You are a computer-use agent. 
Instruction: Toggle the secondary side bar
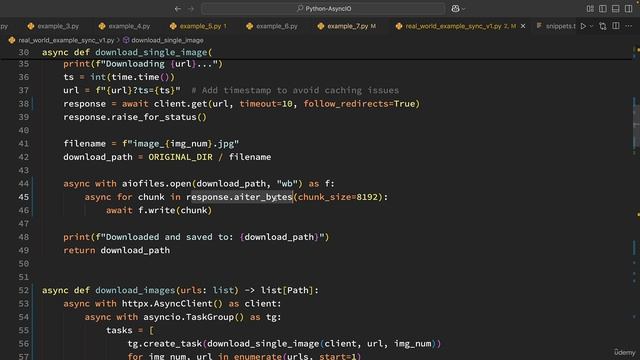click(x=629, y=9)
